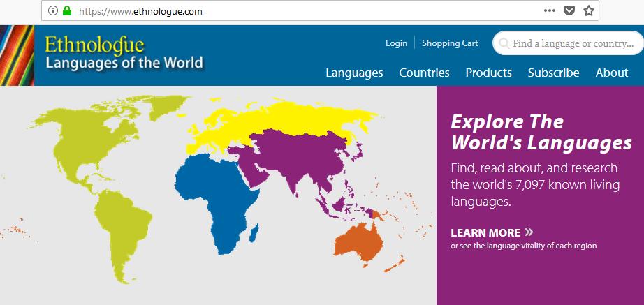Focus the Find a language or country field
This screenshot has width=644, height=305.
(568, 43)
